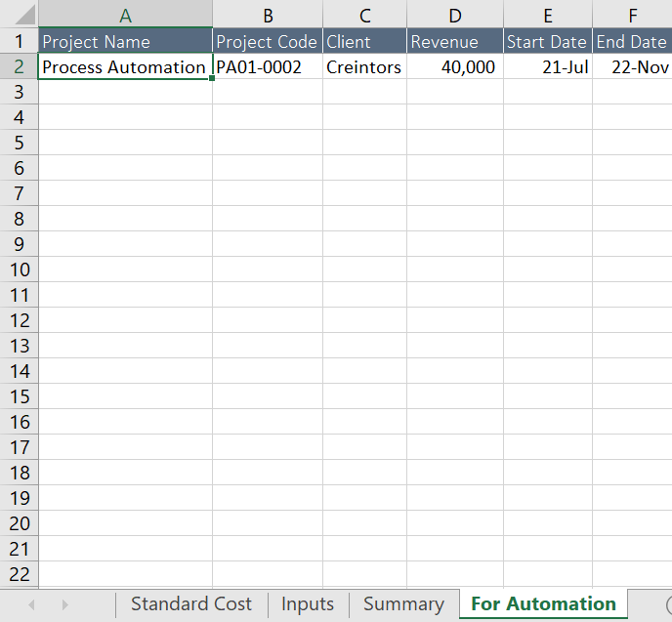This screenshot has height=622, width=672.
Task: Select column D header
Action: coord(455,14)
